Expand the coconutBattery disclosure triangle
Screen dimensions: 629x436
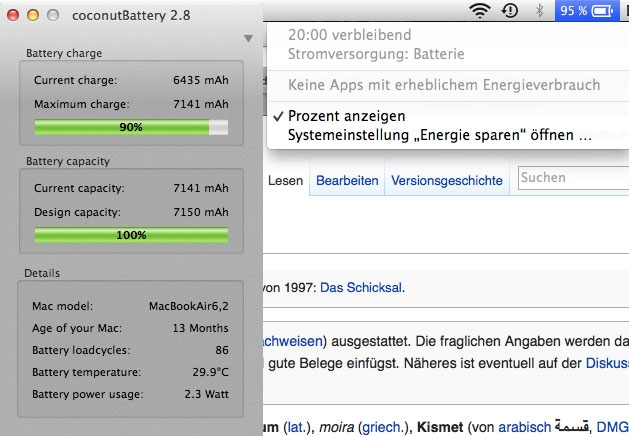coord(248,39)
